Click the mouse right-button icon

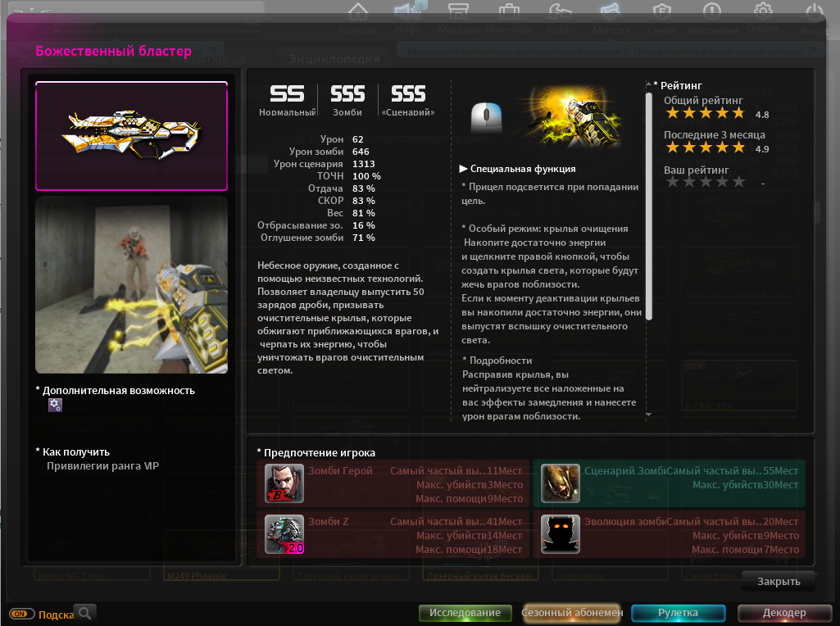click(487, 117)
